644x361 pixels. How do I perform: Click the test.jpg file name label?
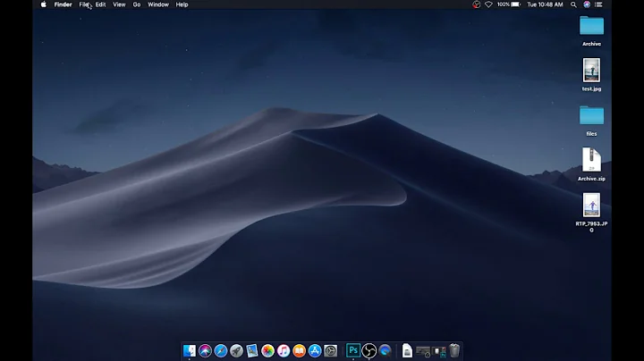pyautogui.click(x=591, y=89)
